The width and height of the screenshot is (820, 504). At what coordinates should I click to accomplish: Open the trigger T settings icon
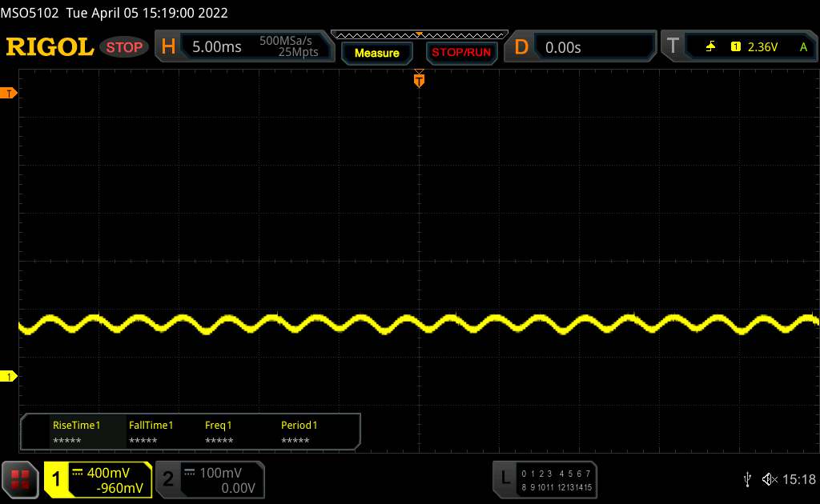pos(673,46)
